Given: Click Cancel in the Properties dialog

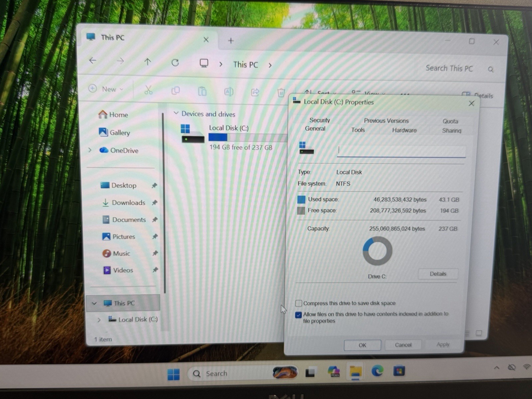Looking at the screenshot, I should (x=403, y=345).
